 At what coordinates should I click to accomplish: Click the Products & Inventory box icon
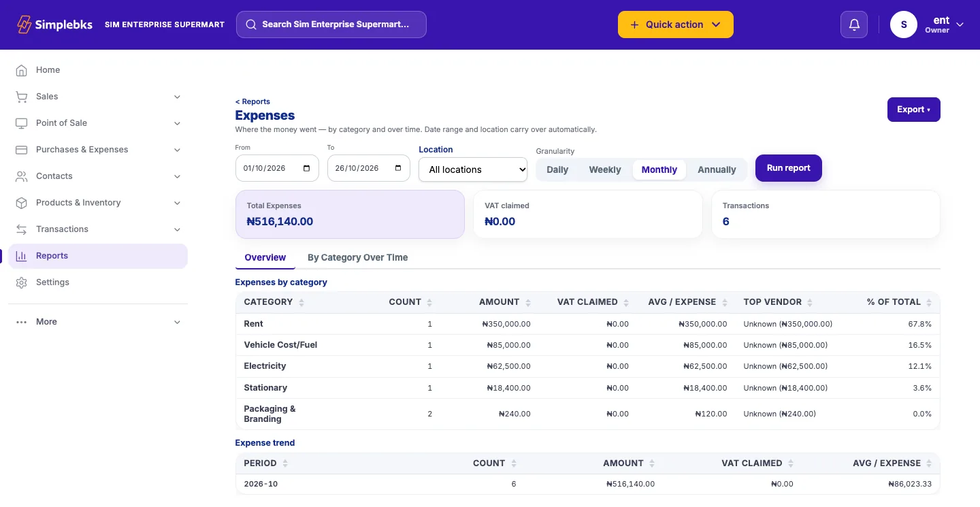[x=22, y=203]
